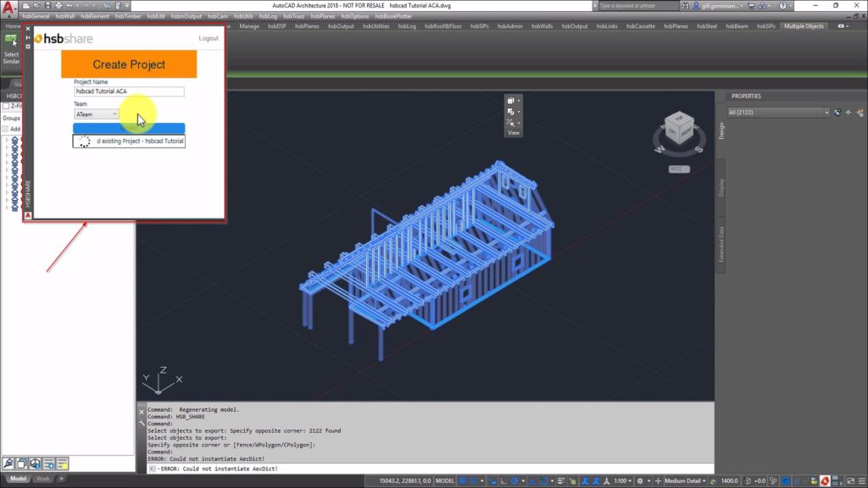Expand the quick access toolbar customize arrow
This screenshot has width=868, height=488.
pos(127,6)
